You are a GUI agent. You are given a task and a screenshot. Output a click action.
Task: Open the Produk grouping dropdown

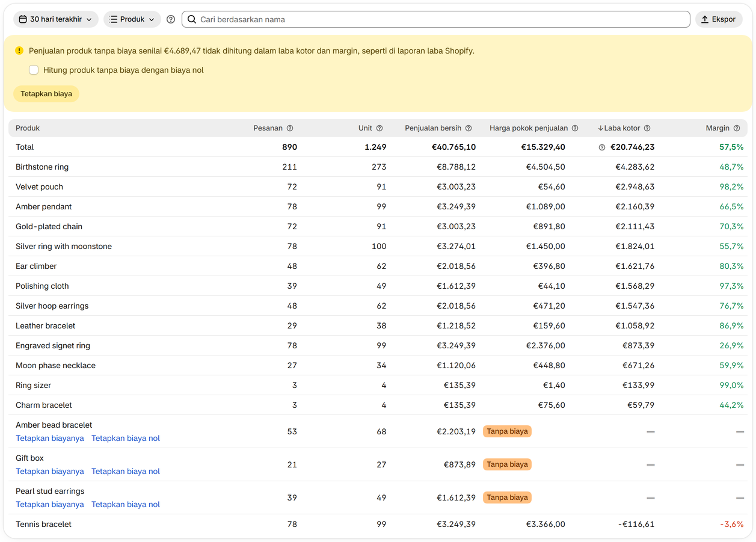[x=132, y=19]
